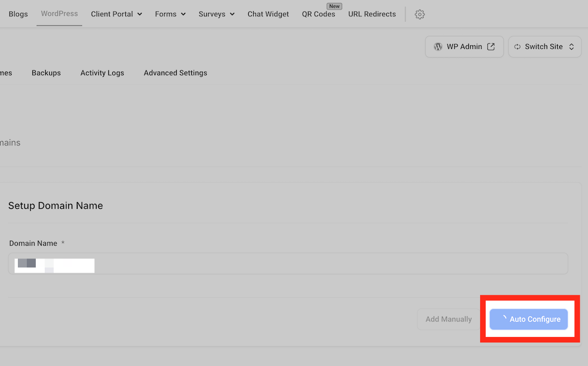The image size is (588, 366).
Task: Expand the Surveys dropdown chevron
Action: [x=232, y=14]
